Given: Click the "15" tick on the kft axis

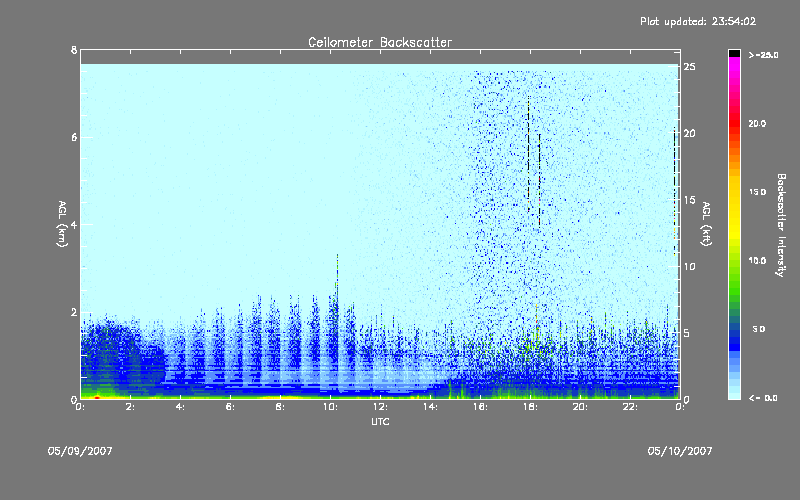Looking at the screenshot, I should 690,199.
